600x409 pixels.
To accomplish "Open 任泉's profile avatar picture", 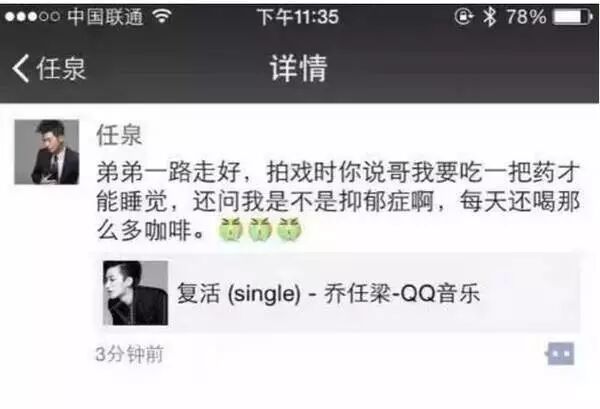I will pyautogui.click(x=47, y=152).
